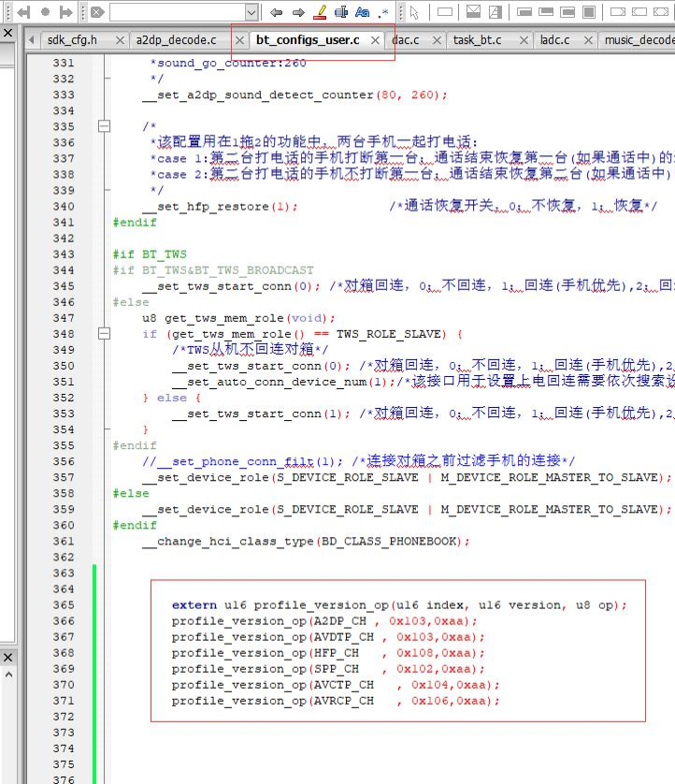The width and height of the screenshot is (675, 784).
Task: Click profile_version_op(AVRCP_CH line
Action: click(336, 701)
